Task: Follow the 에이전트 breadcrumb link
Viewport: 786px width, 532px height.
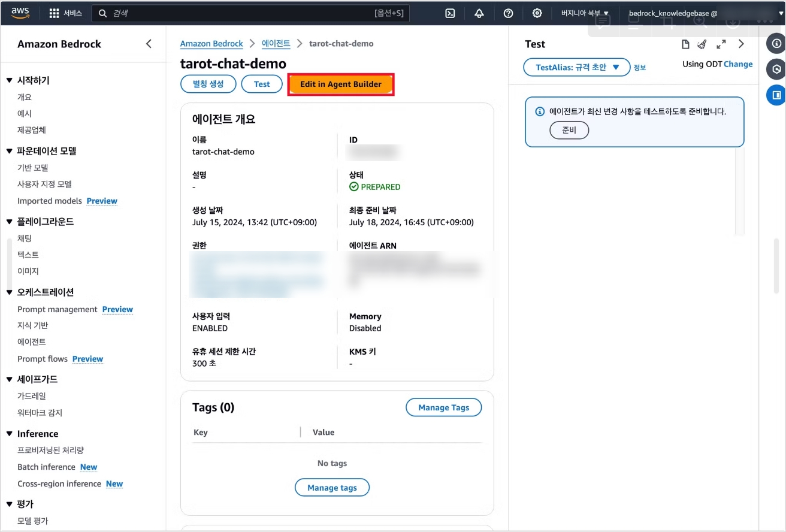Action: (x=276, y=43)
